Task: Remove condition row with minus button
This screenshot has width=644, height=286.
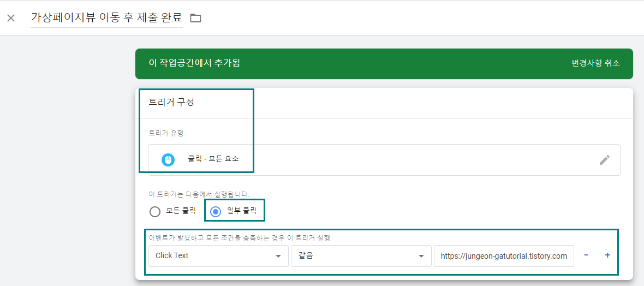Action: [x=586, y=255]
